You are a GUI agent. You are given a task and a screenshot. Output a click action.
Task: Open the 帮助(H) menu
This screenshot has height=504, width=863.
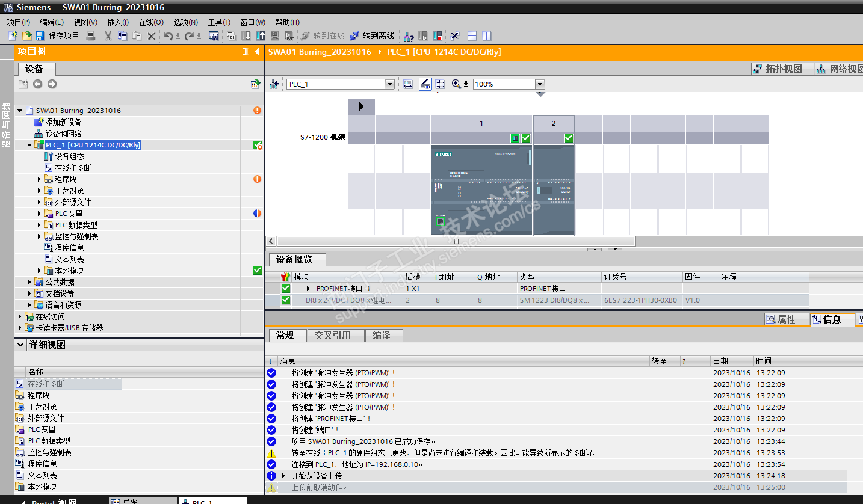287,22
